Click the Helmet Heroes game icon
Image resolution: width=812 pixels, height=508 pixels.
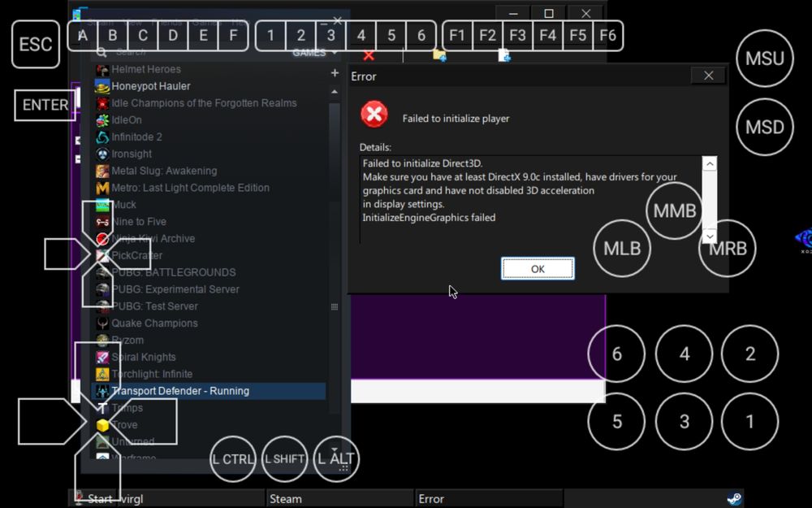click(x=102, y=69)
